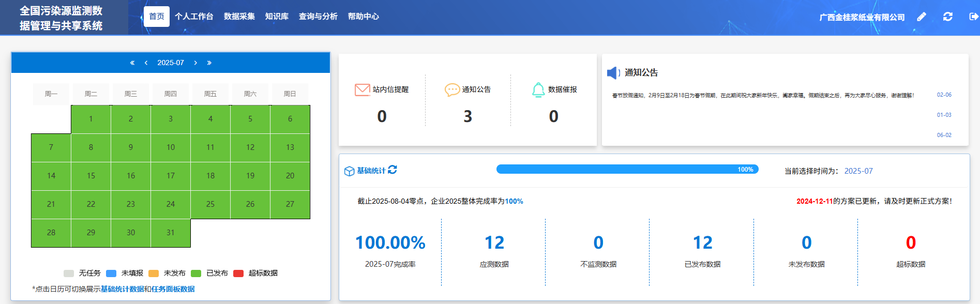Open the 站内信提醒 envelope icon
This screenshot has width=980, height=304.
[362, 89]
